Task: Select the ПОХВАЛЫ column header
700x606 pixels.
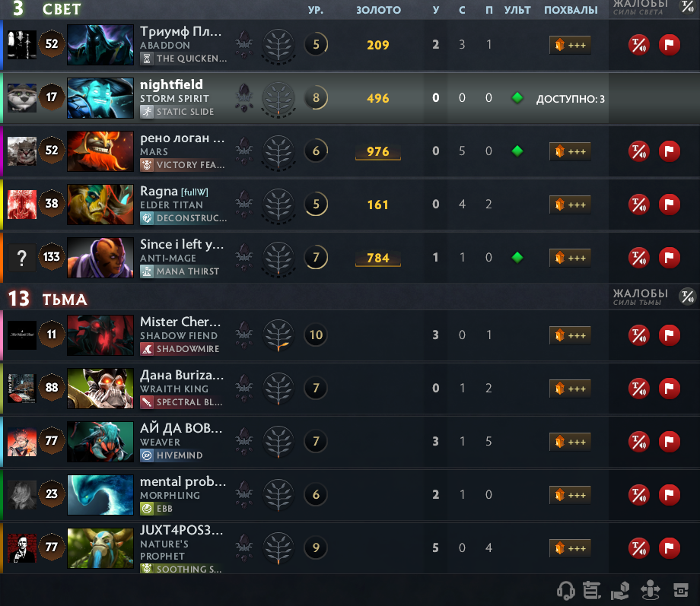Action: coord(571,10)
